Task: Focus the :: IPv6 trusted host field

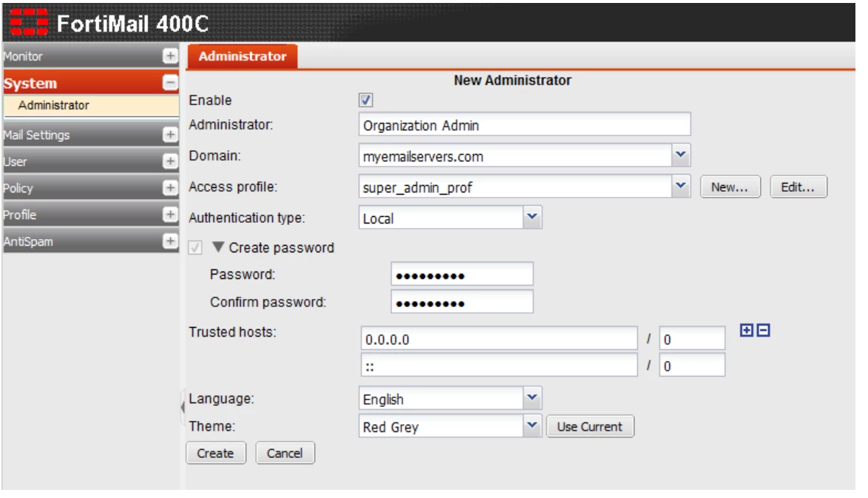Action: point(499,366)
